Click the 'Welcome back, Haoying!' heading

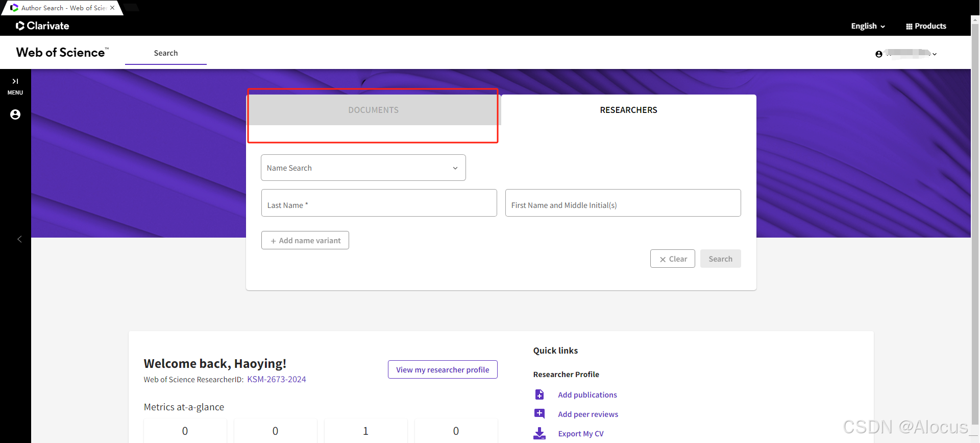215,363
